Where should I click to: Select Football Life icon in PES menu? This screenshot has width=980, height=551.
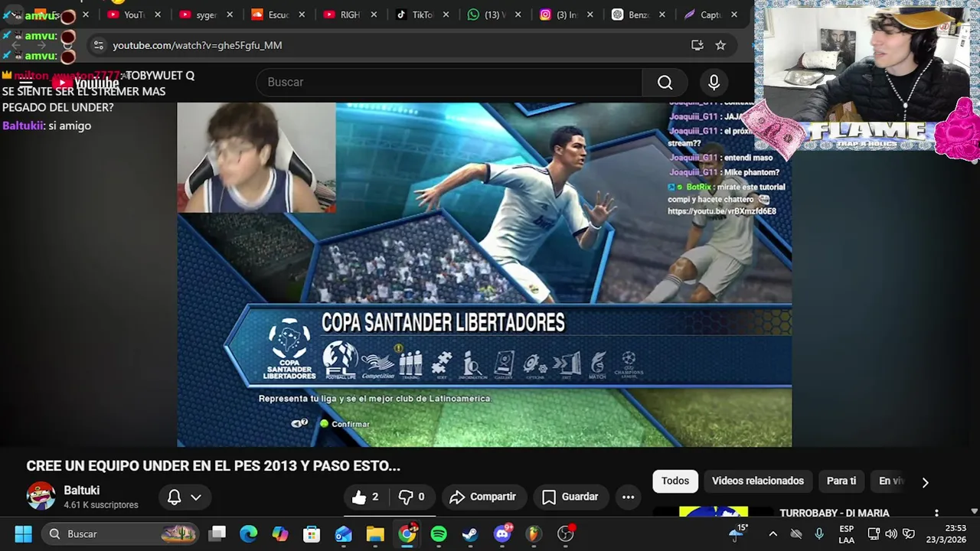pos(340,360)
